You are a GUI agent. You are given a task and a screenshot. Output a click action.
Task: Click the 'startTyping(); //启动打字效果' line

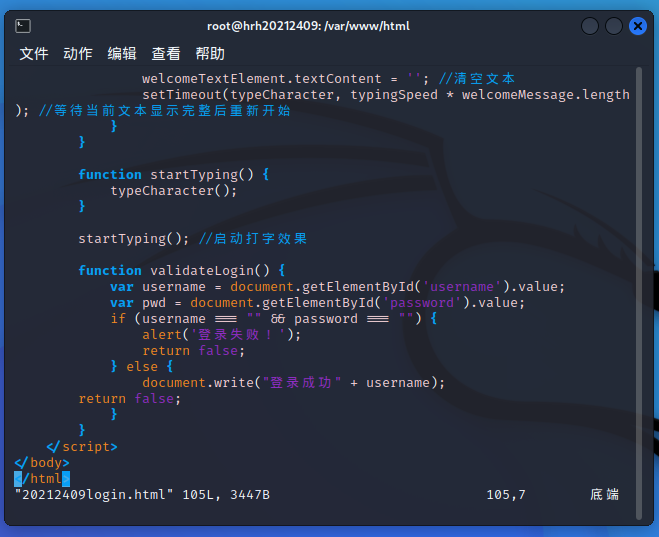click(x=192, y=239)
